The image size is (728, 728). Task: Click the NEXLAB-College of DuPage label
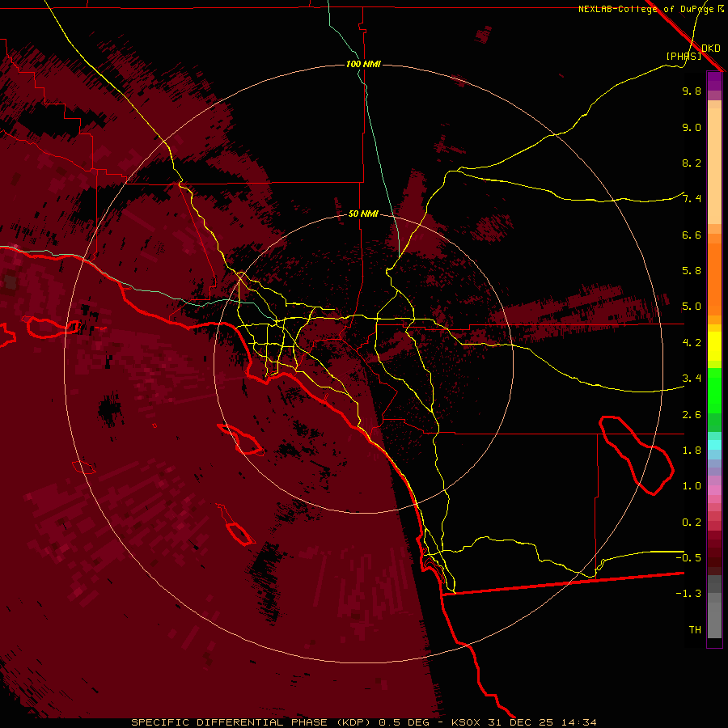tap(646, 9)
